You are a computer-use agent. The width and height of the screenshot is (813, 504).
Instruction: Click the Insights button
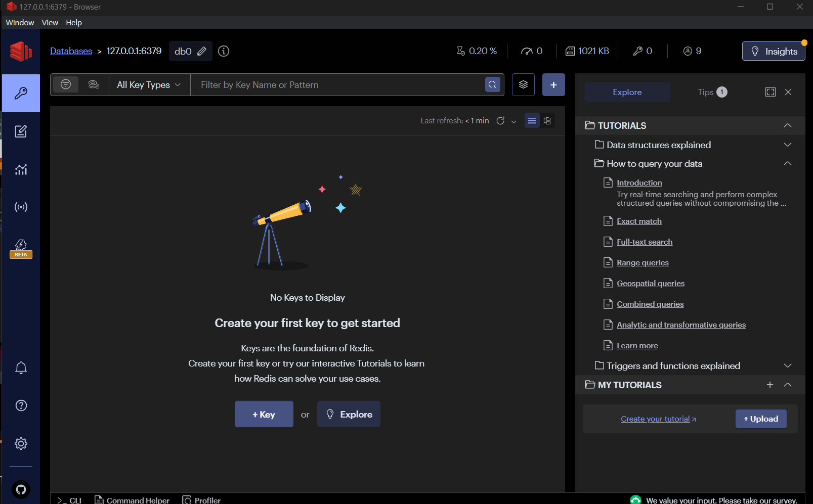774,51
